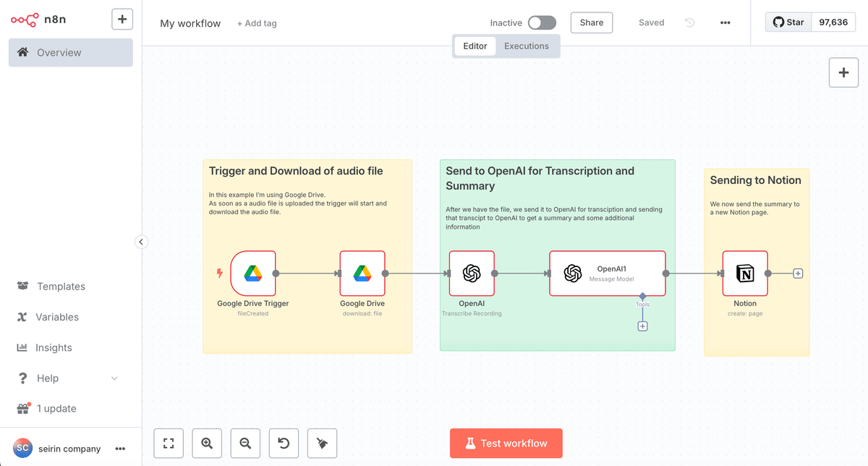Screen dimensions: 868x466
Task: Open workflow history clock icon
Action: (689, 22)
